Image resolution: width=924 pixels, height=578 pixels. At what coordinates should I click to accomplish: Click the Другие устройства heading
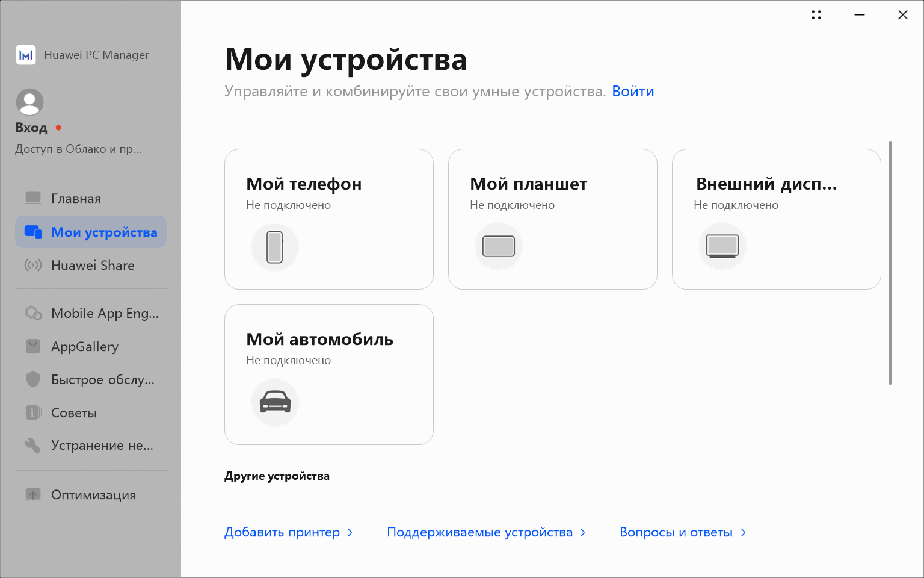tap(277, 476)
